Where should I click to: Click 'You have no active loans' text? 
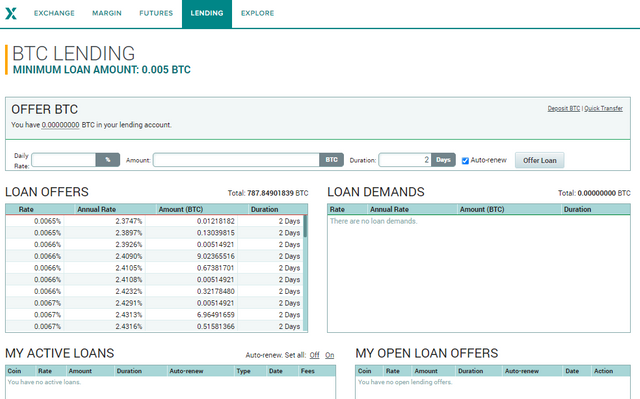click(44, 382)
